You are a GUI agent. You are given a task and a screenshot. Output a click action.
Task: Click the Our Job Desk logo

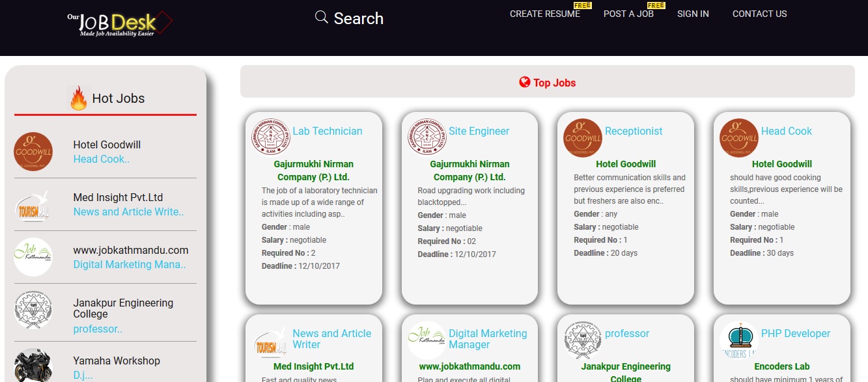click(x=120, y=23)
